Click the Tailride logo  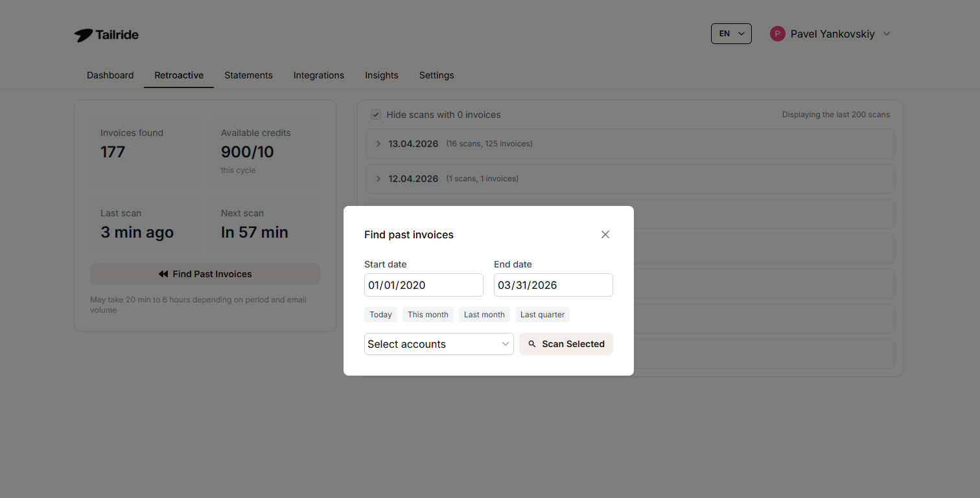tap(106, 35)
